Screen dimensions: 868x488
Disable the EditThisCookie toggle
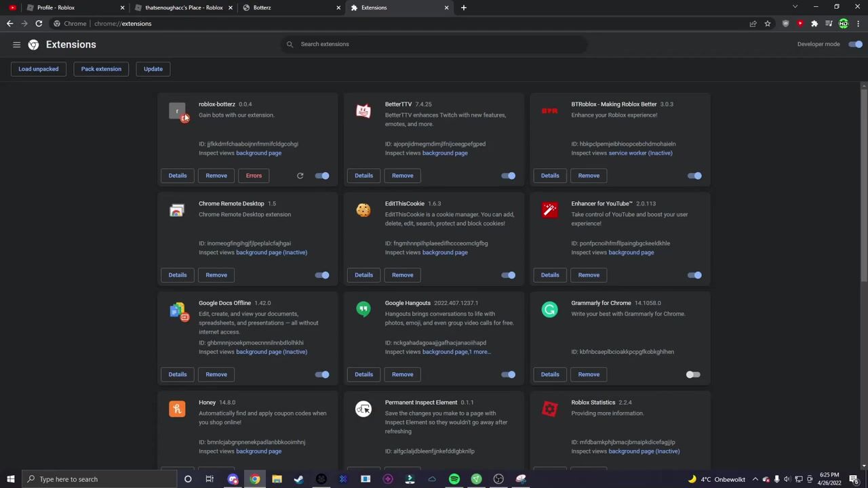[509, 275]
